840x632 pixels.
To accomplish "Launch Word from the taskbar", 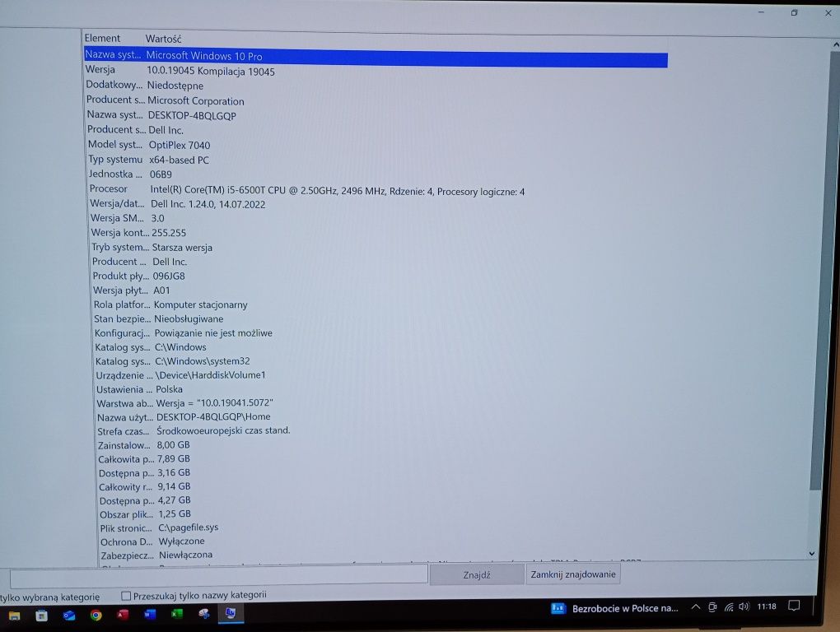I will 149,614.
